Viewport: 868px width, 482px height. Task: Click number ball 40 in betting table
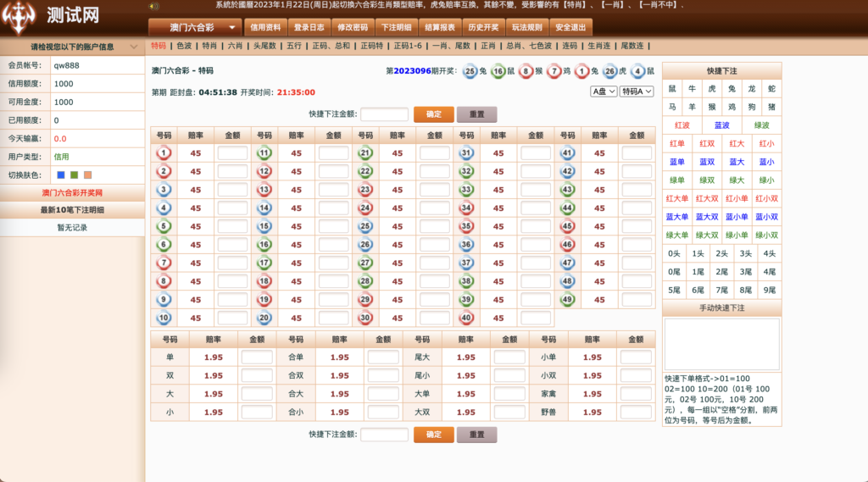[466, 319]
